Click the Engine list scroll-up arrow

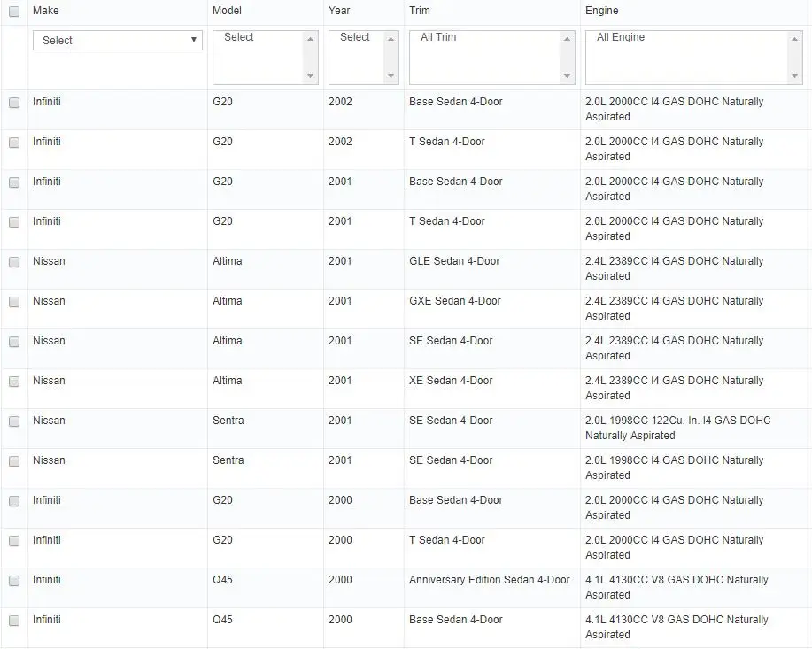click(x=794, y=39)
